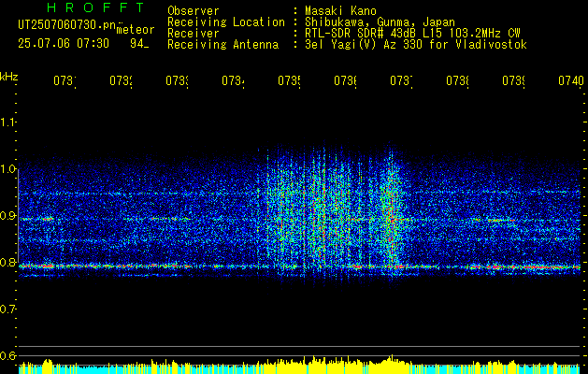Select the RTL-SDR SDR# 43dB receiver text
This screenshot has width=588, height=374.
(x=412, y=34)
